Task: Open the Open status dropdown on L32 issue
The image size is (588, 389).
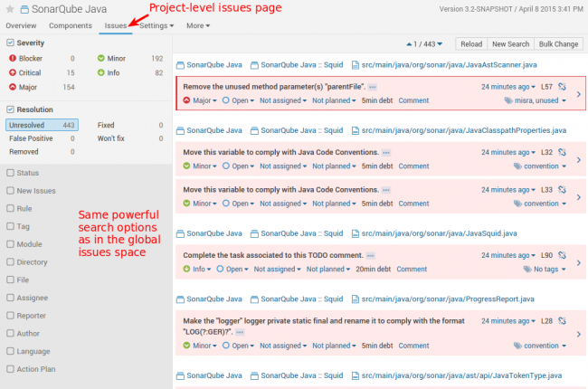Action: point(242,166)
